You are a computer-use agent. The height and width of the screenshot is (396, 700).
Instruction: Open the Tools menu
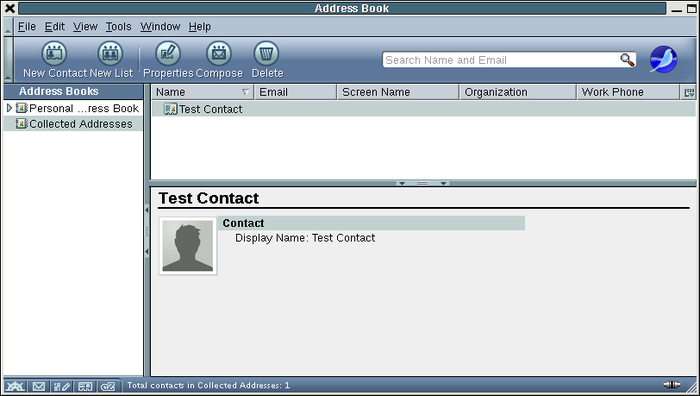click(x=118, y=27)
